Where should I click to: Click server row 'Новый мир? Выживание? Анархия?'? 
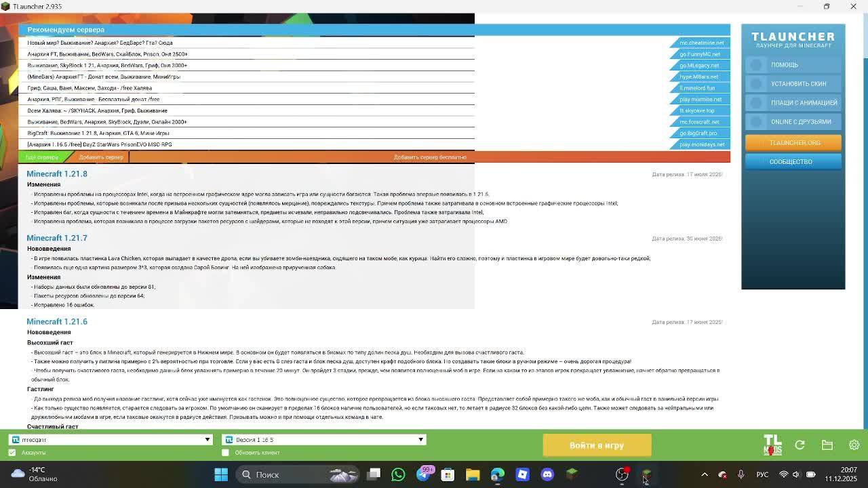(374, 43)
